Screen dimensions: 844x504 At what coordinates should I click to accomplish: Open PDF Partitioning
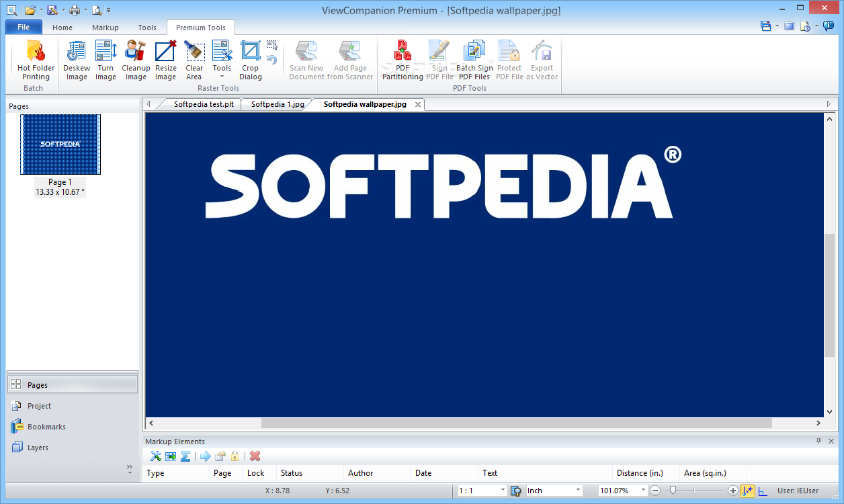pos(403,60)
